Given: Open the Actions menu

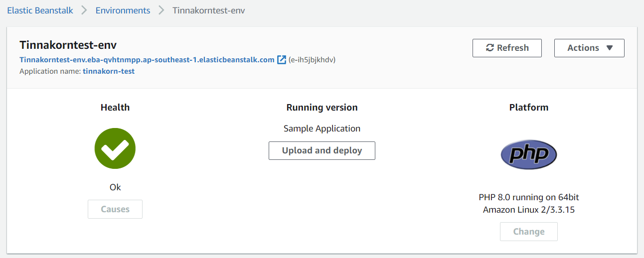Looking at the screenshot, I should (x=589, y=48).
